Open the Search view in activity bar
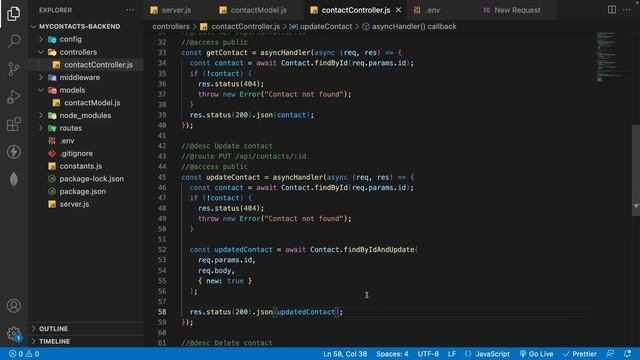The image size is (640, 360). (x=13, y=41)
